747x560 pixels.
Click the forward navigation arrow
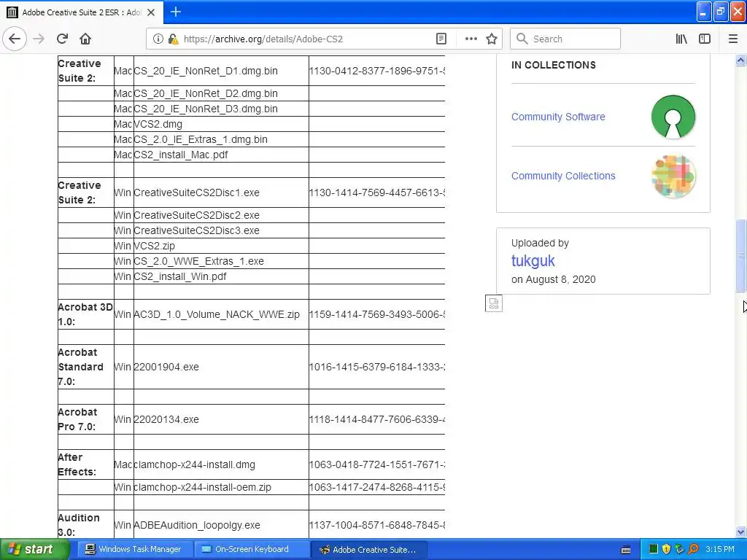click(39, 39)
